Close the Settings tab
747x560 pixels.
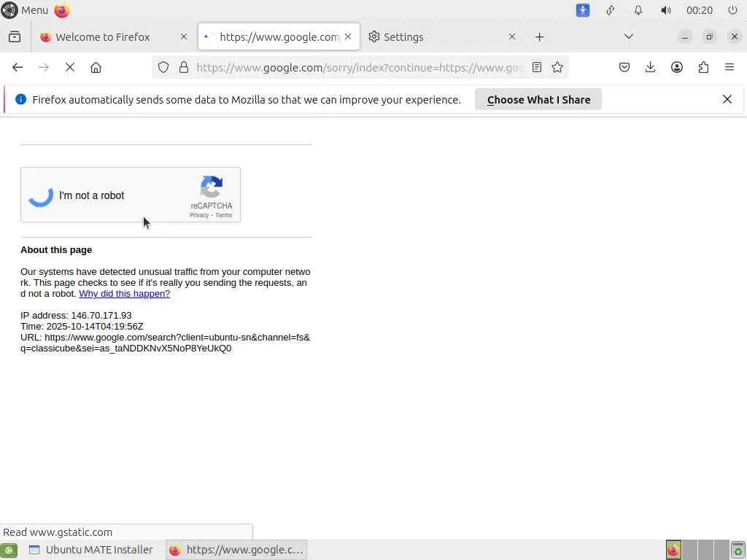(x=511, y=36)
